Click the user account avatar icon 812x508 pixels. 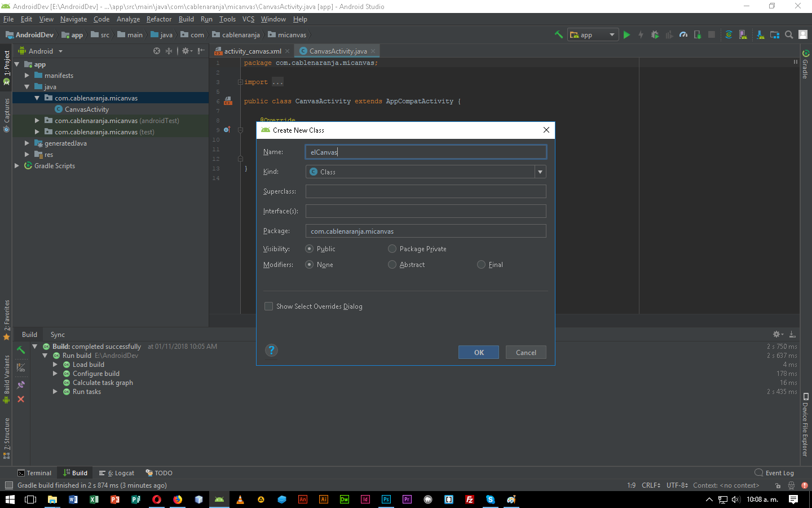[x=803, y=34]
